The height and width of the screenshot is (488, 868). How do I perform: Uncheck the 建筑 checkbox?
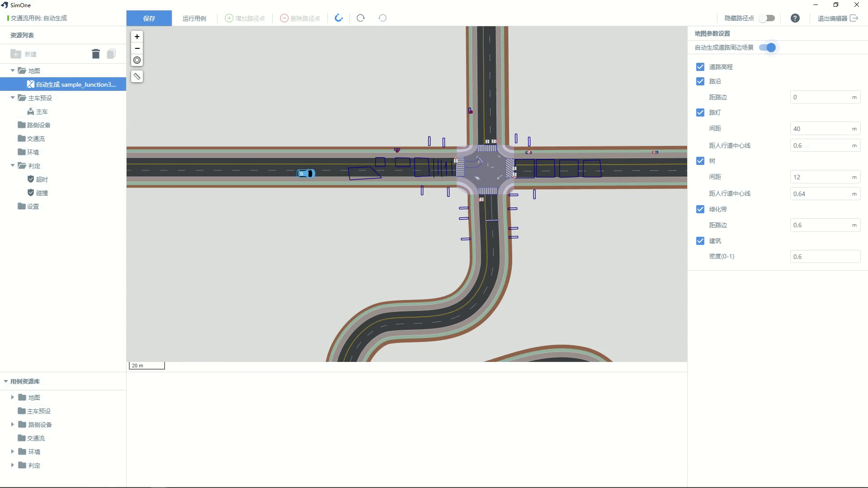tap(700, 241)
